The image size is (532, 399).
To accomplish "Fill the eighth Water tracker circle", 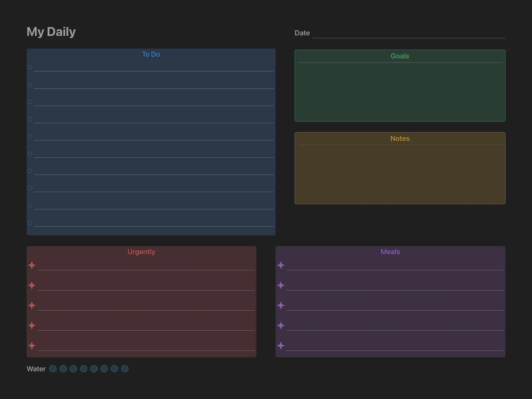I will tap(125, 368).
